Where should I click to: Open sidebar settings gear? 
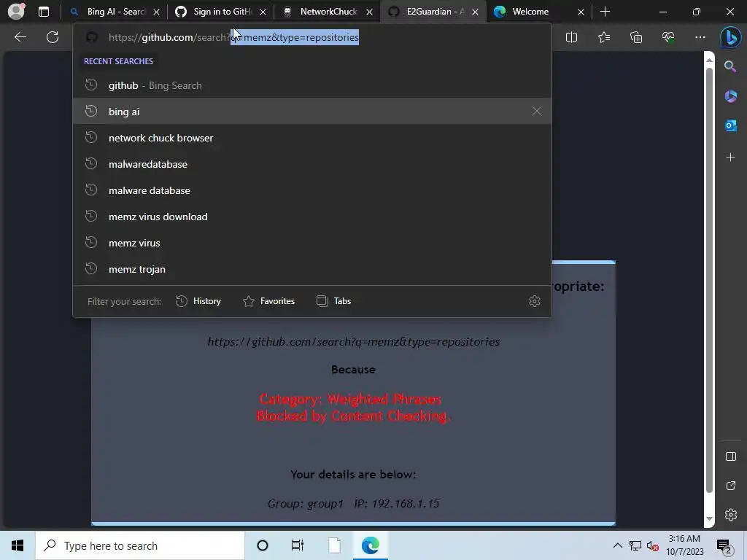[x=730, y=515]
